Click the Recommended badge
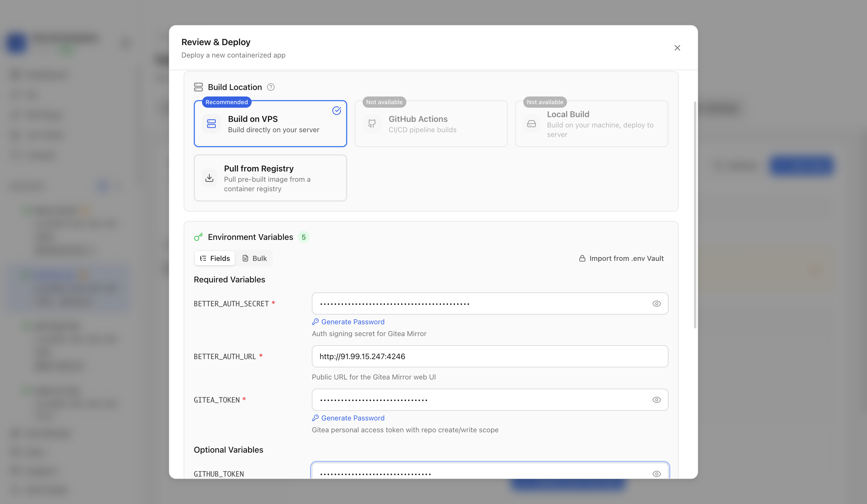 (x=226, y=102)
